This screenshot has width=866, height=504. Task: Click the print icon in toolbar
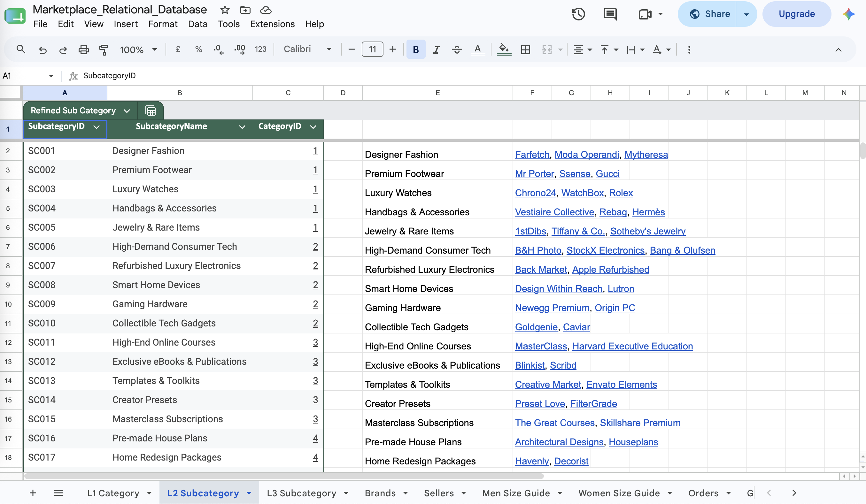click(x=83, y=50)
